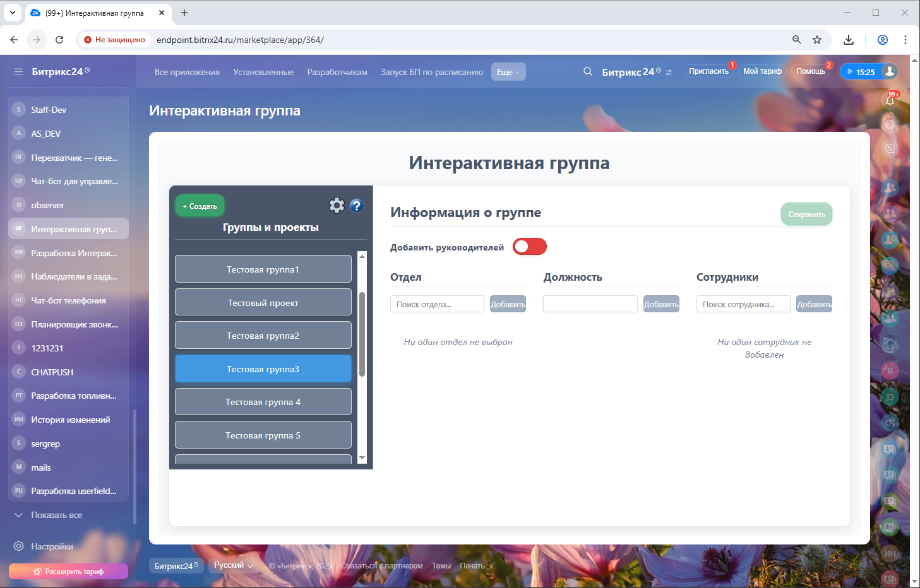Open the Установленные tab
The height and width of the screenshot is (588, 920).
[x=263, y=72]
